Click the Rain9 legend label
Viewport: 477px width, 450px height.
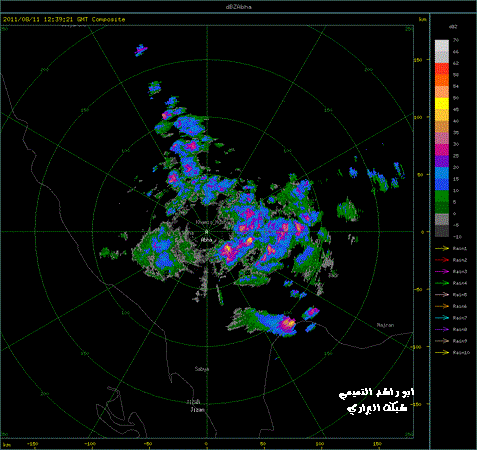click(460, 341)
